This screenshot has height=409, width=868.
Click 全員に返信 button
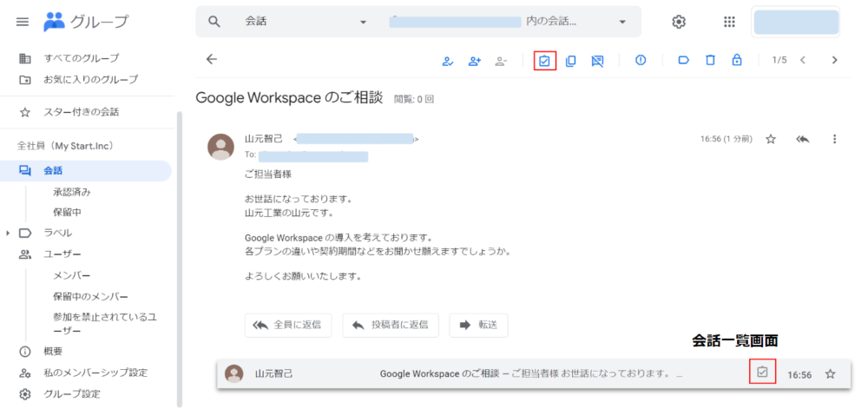point(288,325)
